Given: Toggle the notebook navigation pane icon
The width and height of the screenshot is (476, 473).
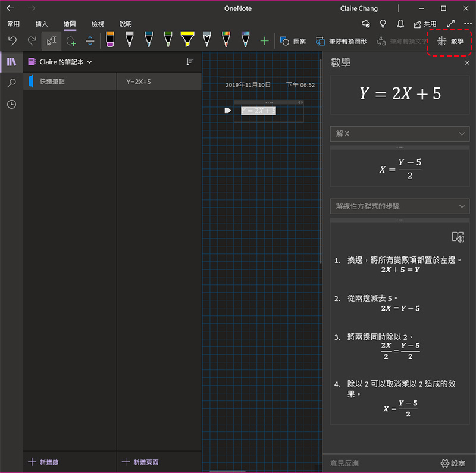Looking at the screenshot, I should [11, 62].
